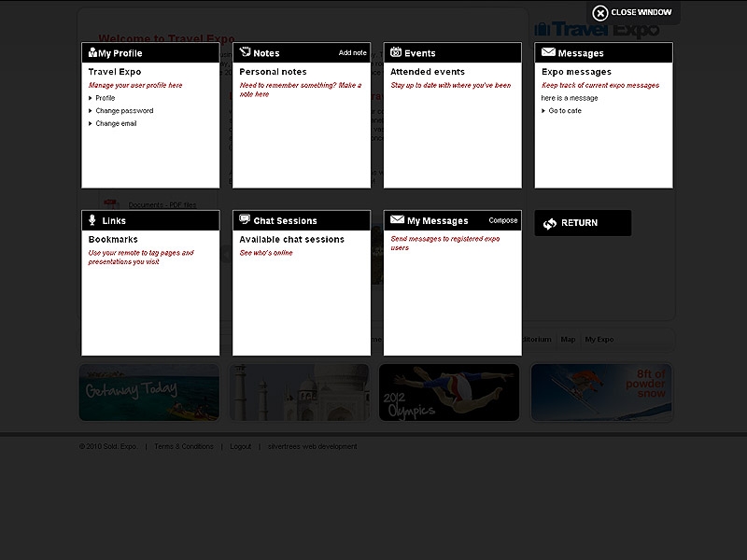Image resolution: width=747 pixels, height=560 pixels.
Task: Click the Messages envelope icon
Action: 548,53
